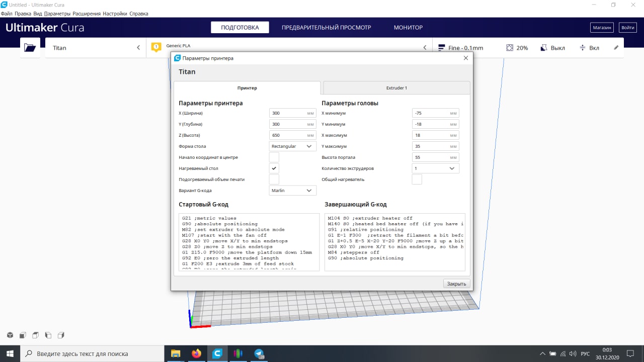Click the 'Закрыть' button
This screenshot has width=644, height=362.
pos(457,284)
